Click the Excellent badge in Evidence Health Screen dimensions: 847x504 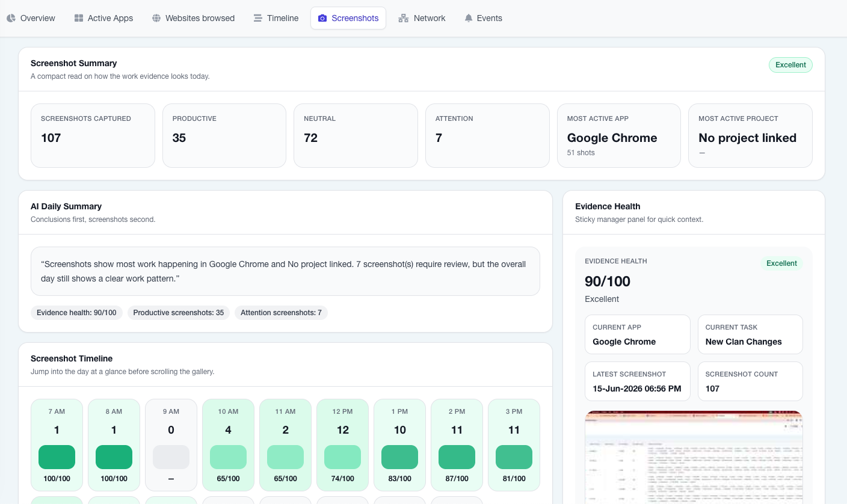pos(781,263)
